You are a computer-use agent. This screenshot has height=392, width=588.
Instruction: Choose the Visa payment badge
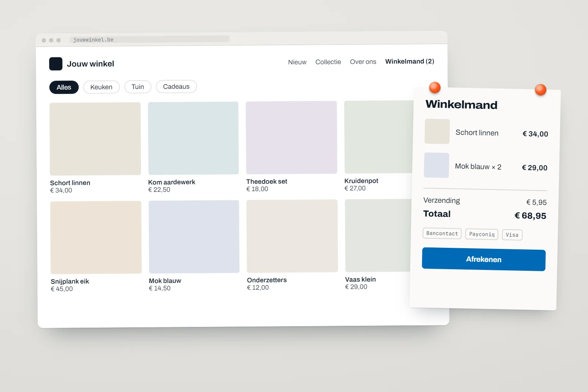click(x=512, y=235)
